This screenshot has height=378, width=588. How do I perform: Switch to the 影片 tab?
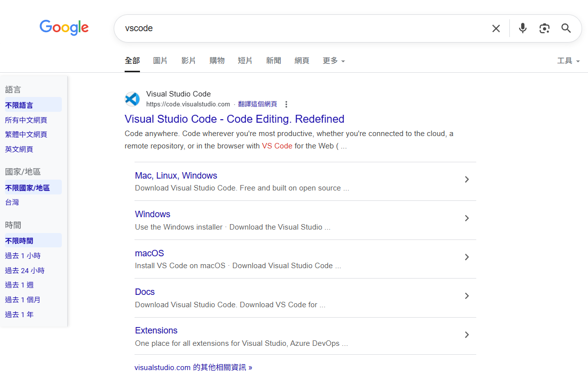pyautogui.click(x=188, y=61)
